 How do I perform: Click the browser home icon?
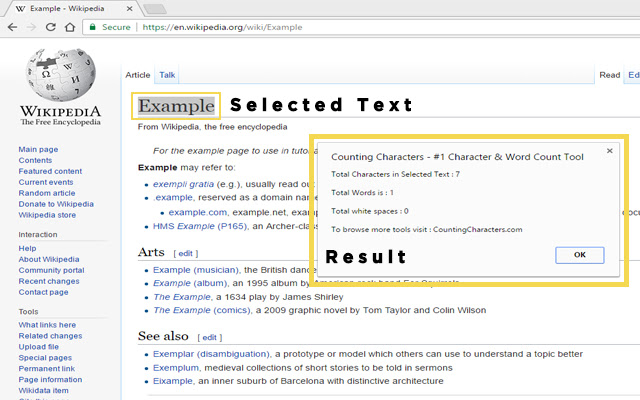72,27
